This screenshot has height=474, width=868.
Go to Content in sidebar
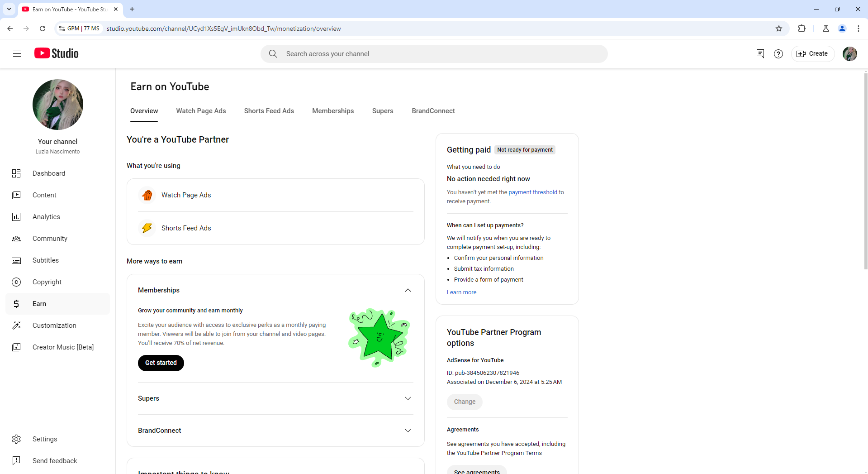[58, 195]
